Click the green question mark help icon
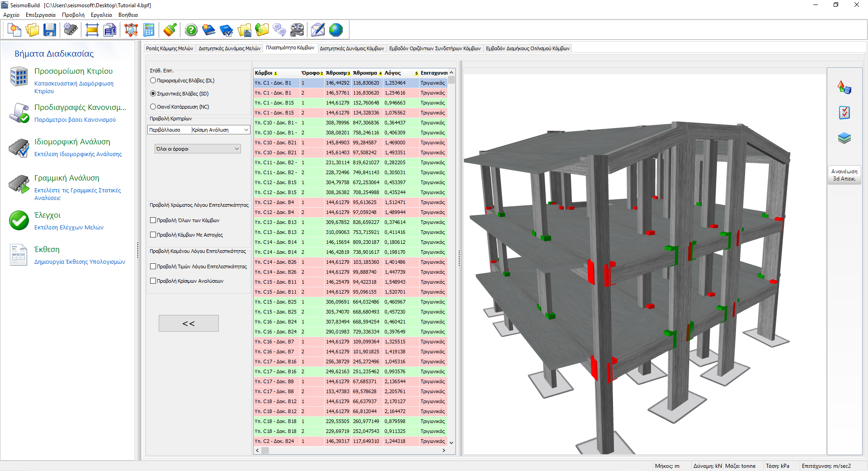The height and width of the screenshot is (471, 868). pyautogui.click(x=191, y=30)
